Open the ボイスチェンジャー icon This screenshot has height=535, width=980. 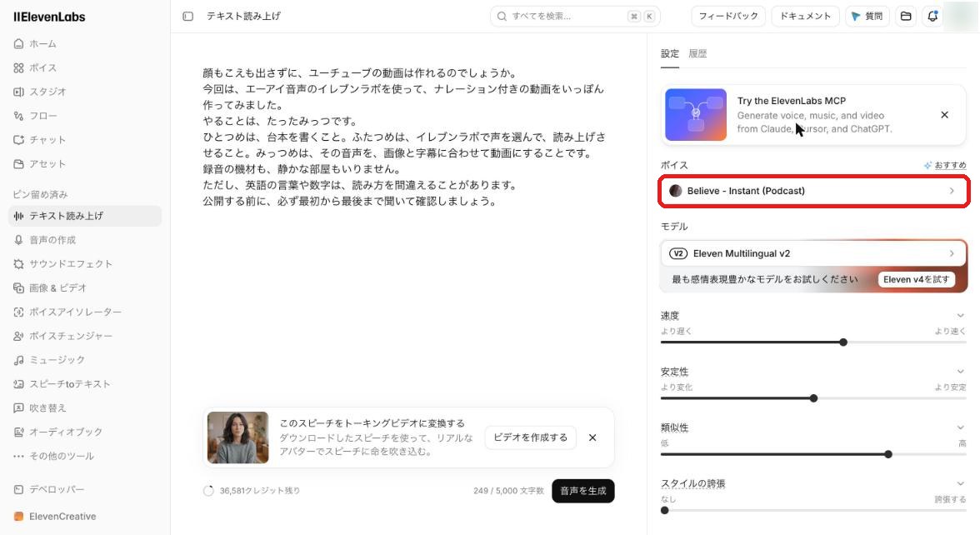pos(18,336)
